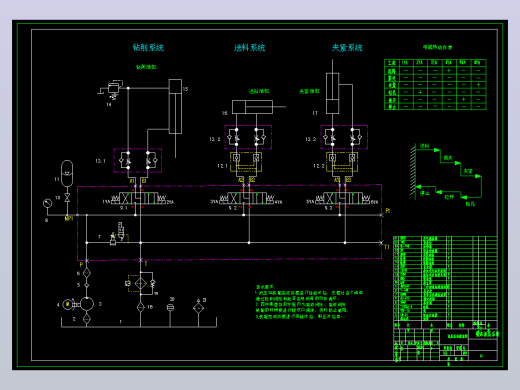The height and width of the screenshot is (390, 520).
Task: Click the yellow A1 port label
Action: click(x=132, y=181)
